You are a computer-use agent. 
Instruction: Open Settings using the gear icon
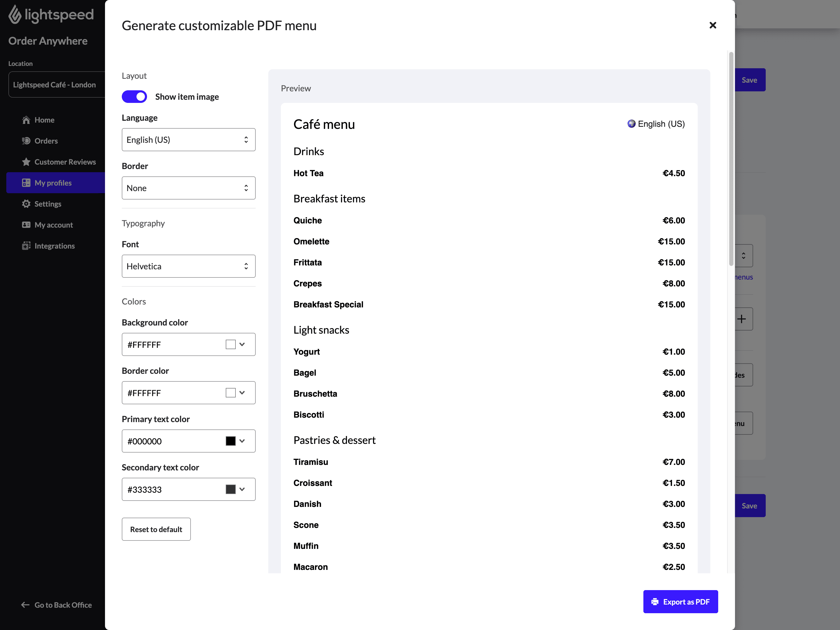tap(26, 204)
